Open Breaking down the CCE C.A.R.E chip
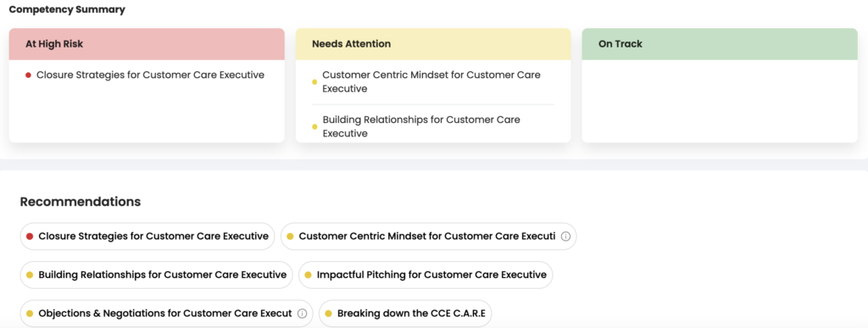Viewport: 868px width, 328px height. tap(405, 314)
